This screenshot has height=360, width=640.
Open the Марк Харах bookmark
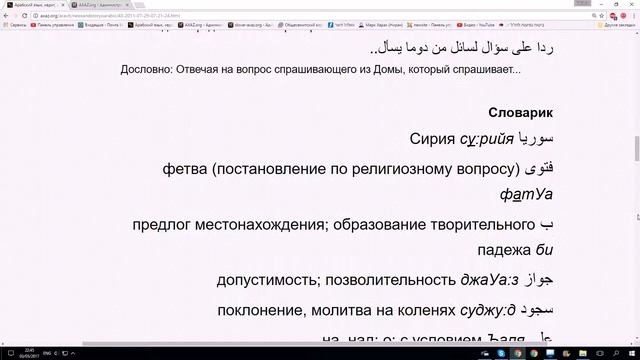point(380,25)
